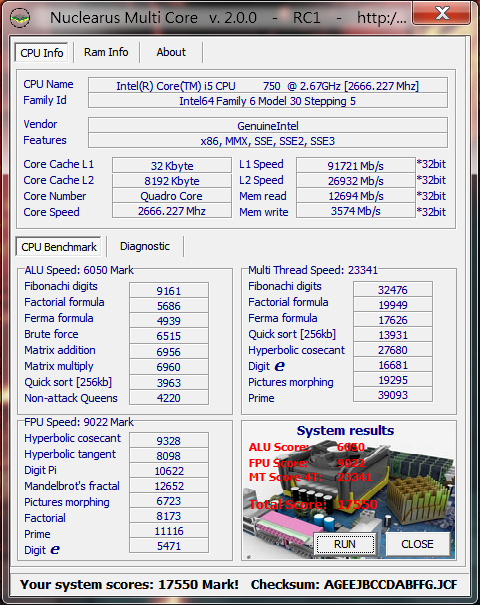Viewport: 480px width, 605px height.
Task: Select the CPU Benchmark tab
Action: click(x=59, y=247)
